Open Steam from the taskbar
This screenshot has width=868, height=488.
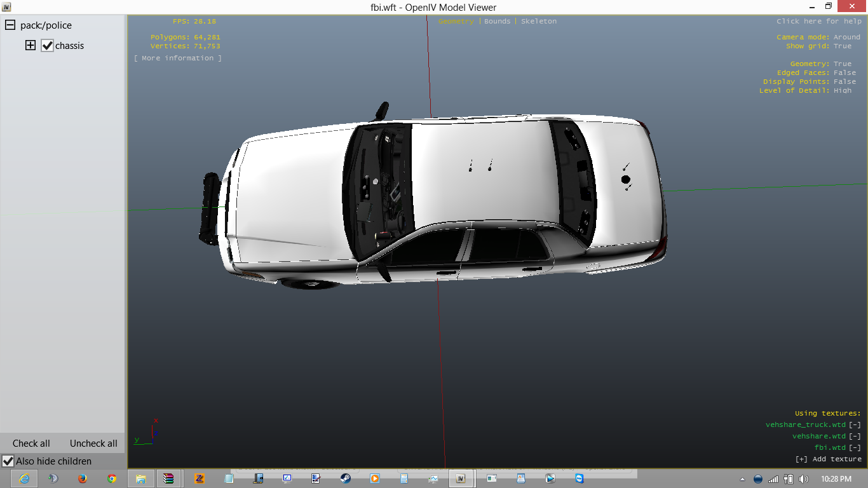click(x=345, y=478)
